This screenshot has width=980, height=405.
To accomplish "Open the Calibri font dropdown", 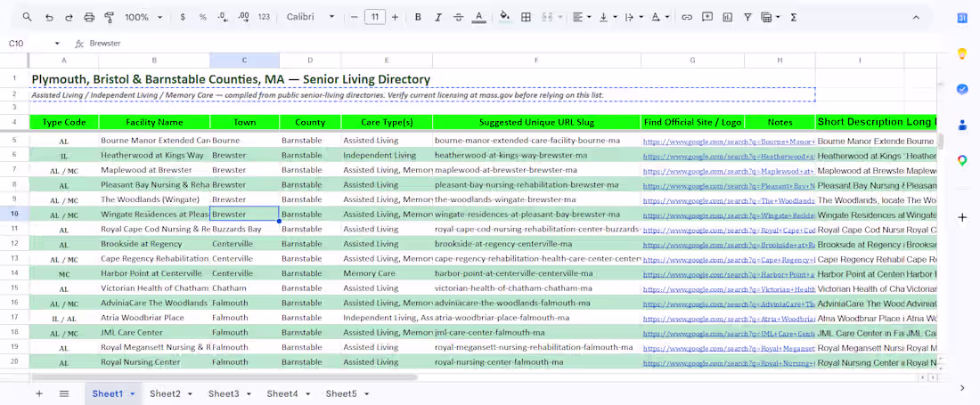I will tap(311, 18).
